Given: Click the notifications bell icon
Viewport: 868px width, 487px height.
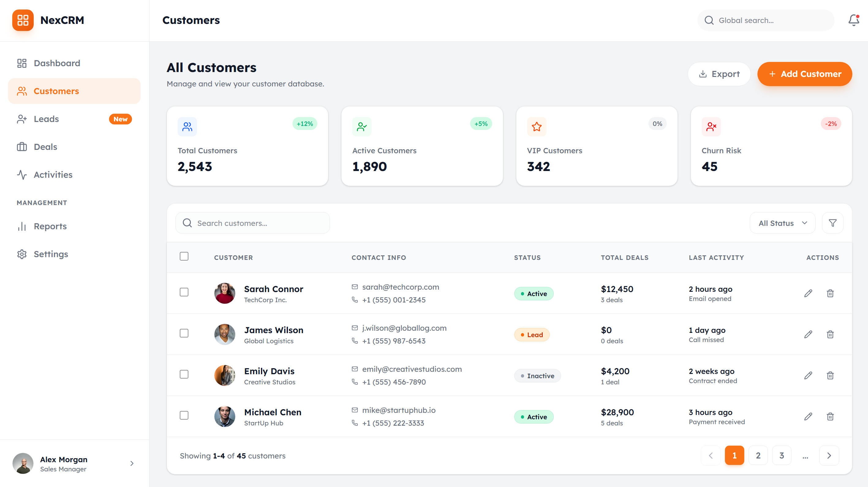Looking at the screenshot, I should click(853, 20).
